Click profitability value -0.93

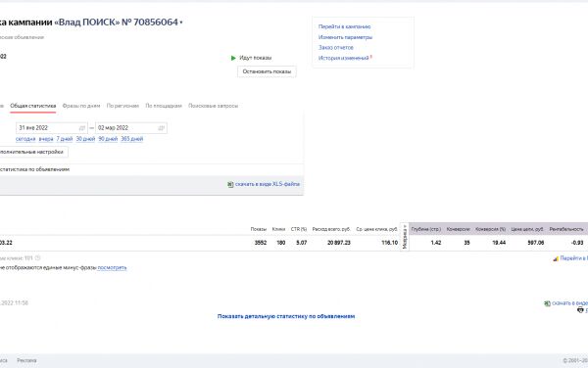point(577,243)
